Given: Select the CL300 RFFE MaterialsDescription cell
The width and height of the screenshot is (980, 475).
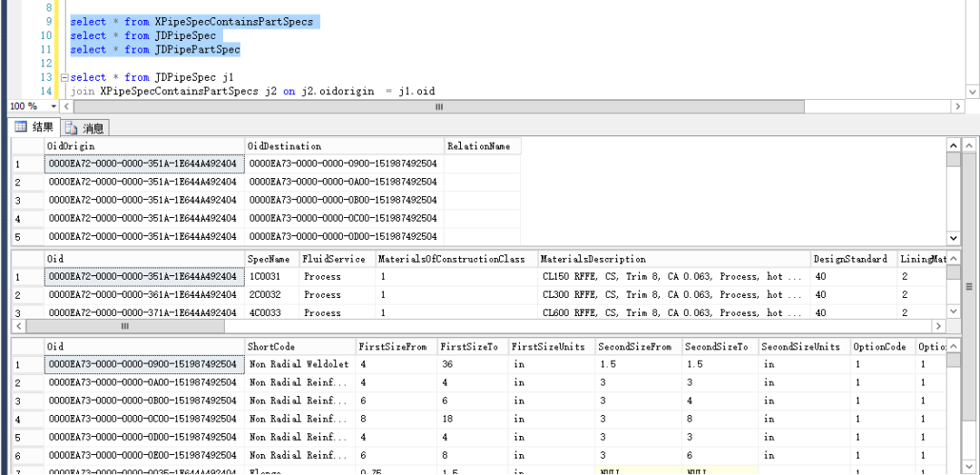Looking at the screenshot, I should [x=674, y=294].
